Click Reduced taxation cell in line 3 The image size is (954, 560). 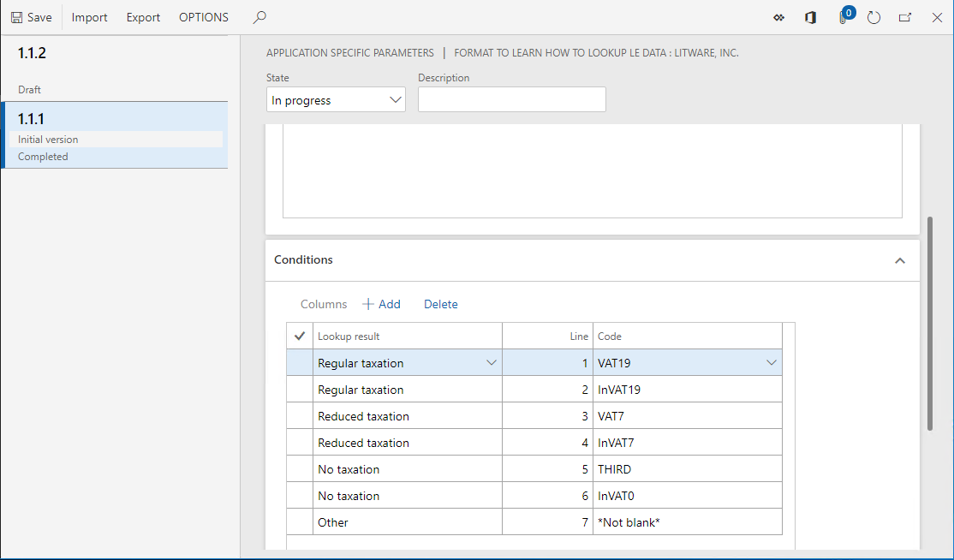coord(408,416)
